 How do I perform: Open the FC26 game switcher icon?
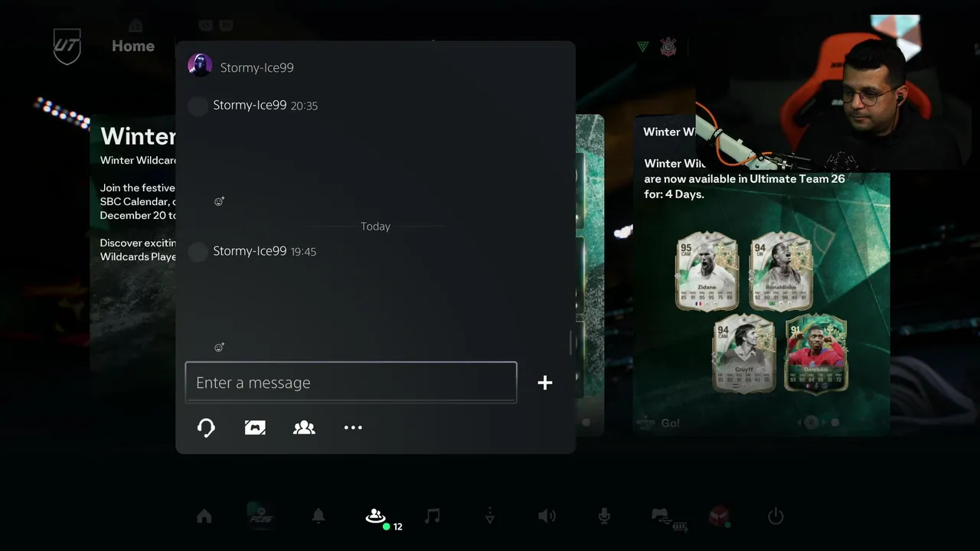(x=260, y=515)
